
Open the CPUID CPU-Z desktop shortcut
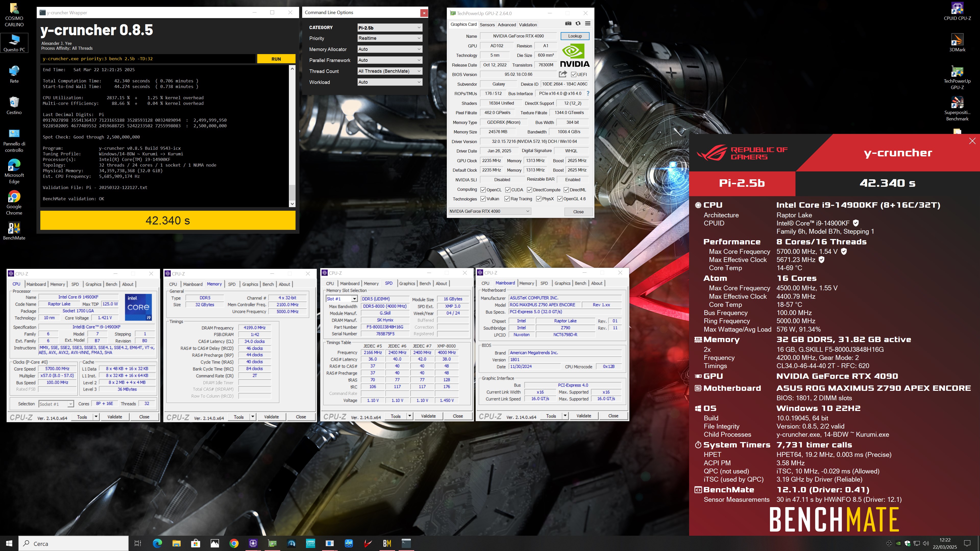(x=957, y=11)
